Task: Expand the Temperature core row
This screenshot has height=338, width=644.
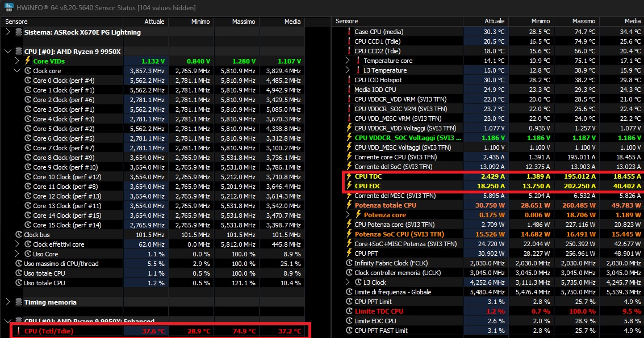Action: pyautogui.click(x=348, y=60)
